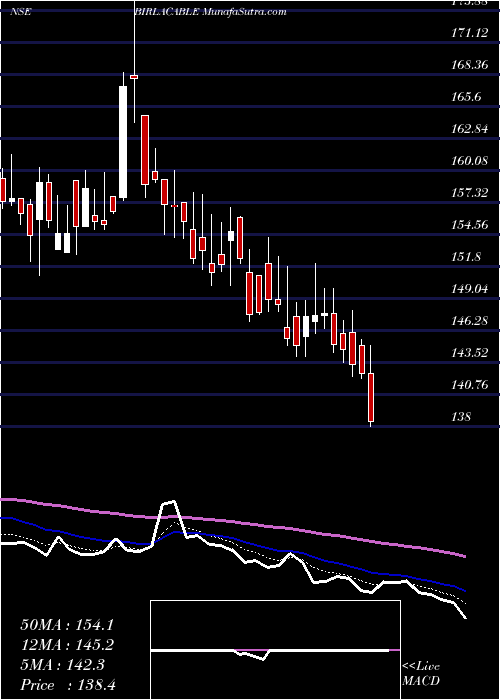Click the 154.56 price axis label
Screen dimensions: 500x700
(x=469, y=225)
